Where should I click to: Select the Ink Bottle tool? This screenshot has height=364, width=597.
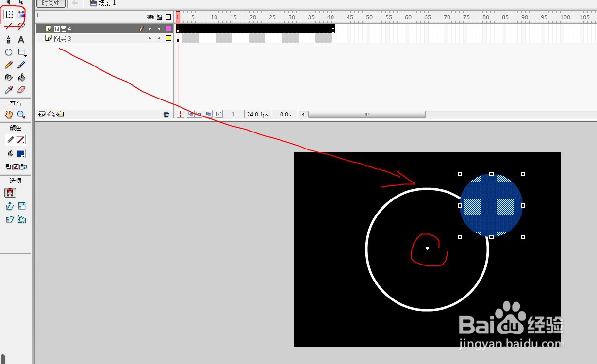(x=9, y=77)
